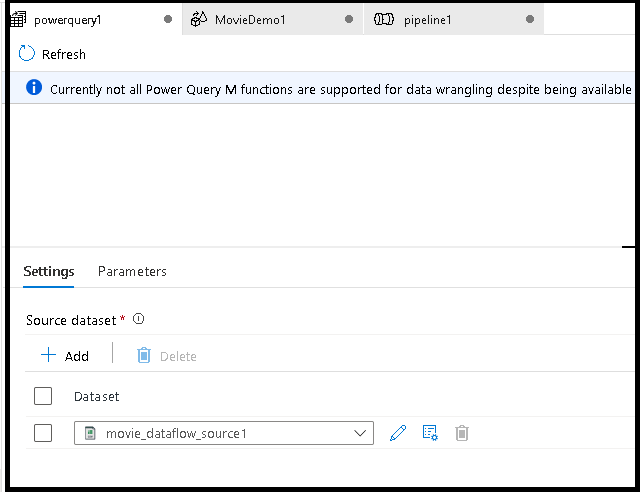Click Add to add a dataset
Viewport: 640px width, 492px height.
click(x=65, y=355)
